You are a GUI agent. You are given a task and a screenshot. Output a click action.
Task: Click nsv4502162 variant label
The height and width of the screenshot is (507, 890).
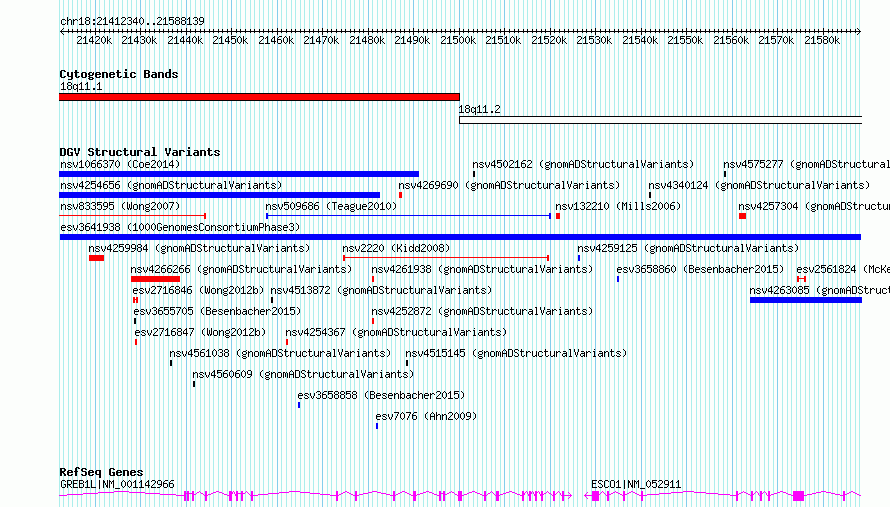pos(583,164)
